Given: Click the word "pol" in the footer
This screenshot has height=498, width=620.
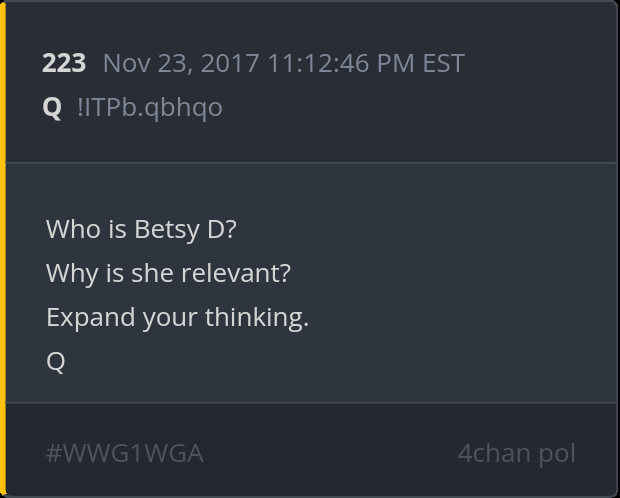Looking at the screenshot, I should coord(557,453).
